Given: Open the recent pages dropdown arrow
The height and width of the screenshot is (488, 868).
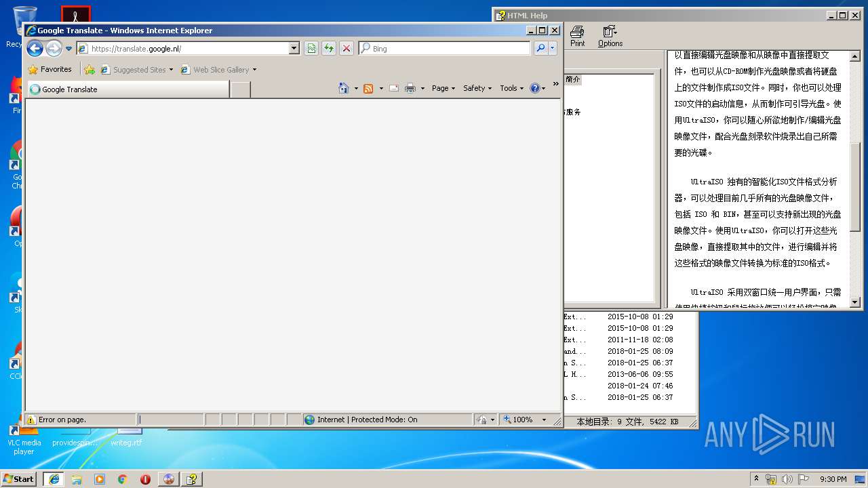Looking at the screenshot, I should (x=68, y=49).
